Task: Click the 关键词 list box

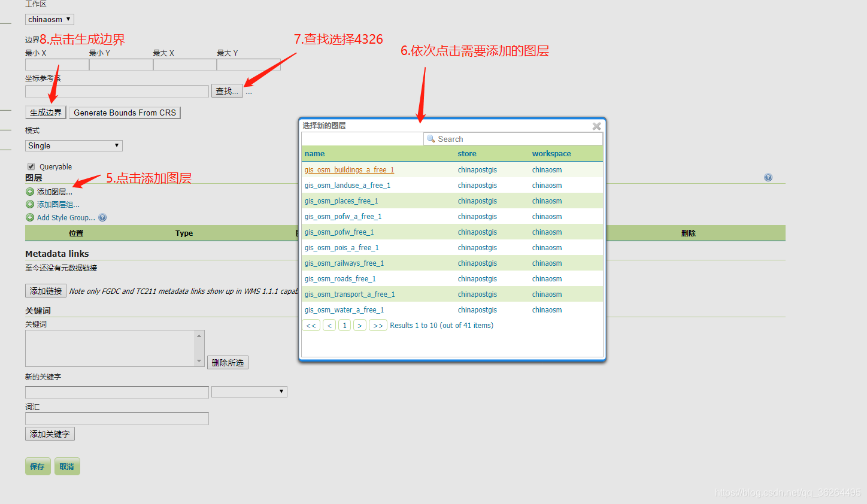Action: pyautogui.click(x=115, y=348)
